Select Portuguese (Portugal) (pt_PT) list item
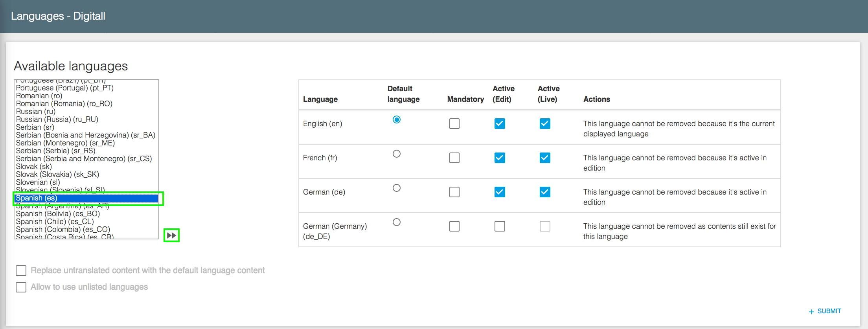 [x=86, y=88]
